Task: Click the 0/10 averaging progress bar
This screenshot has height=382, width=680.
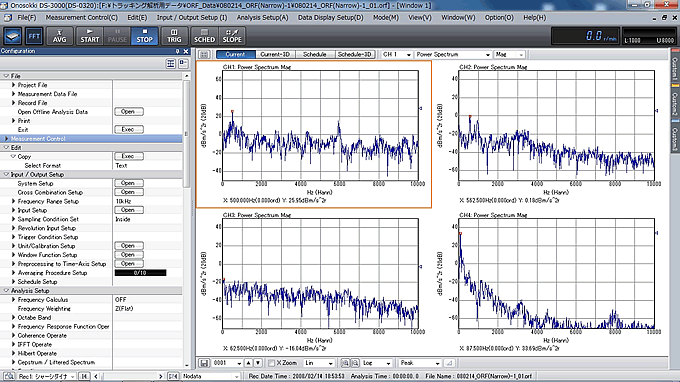Action: click(x=141, y=273)
